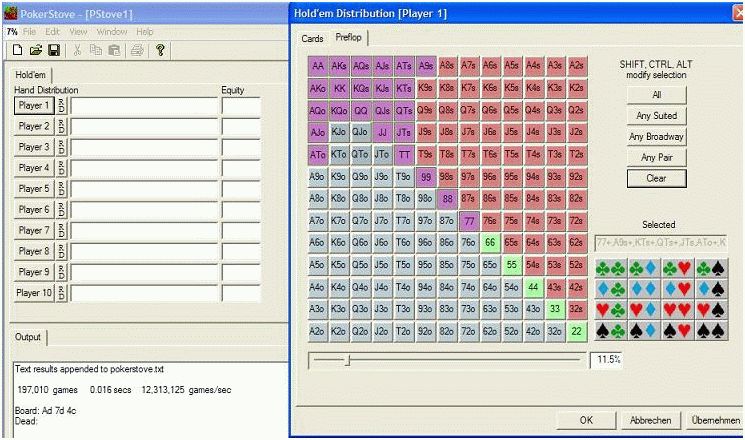Viewport: 745px width, 440px height.
Task: Confirm with the OK button
Action: pos(586,420)
